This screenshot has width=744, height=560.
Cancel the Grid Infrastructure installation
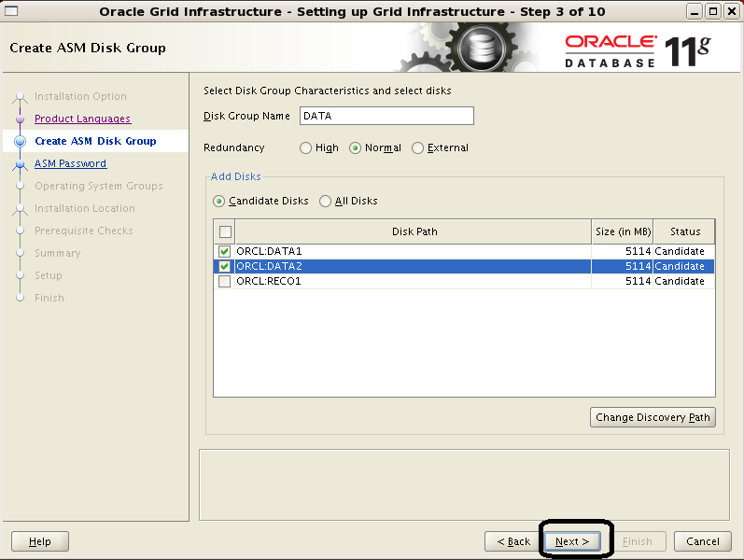703,541
